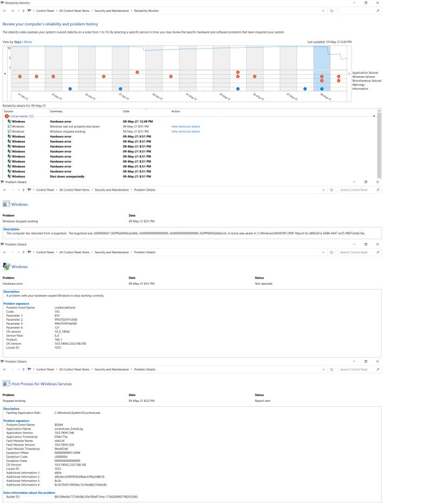The height and width of the screenshot is (504, 432).
Task: Click the up-to-parent arrow icon in the address bar
Action: point(24,10)
